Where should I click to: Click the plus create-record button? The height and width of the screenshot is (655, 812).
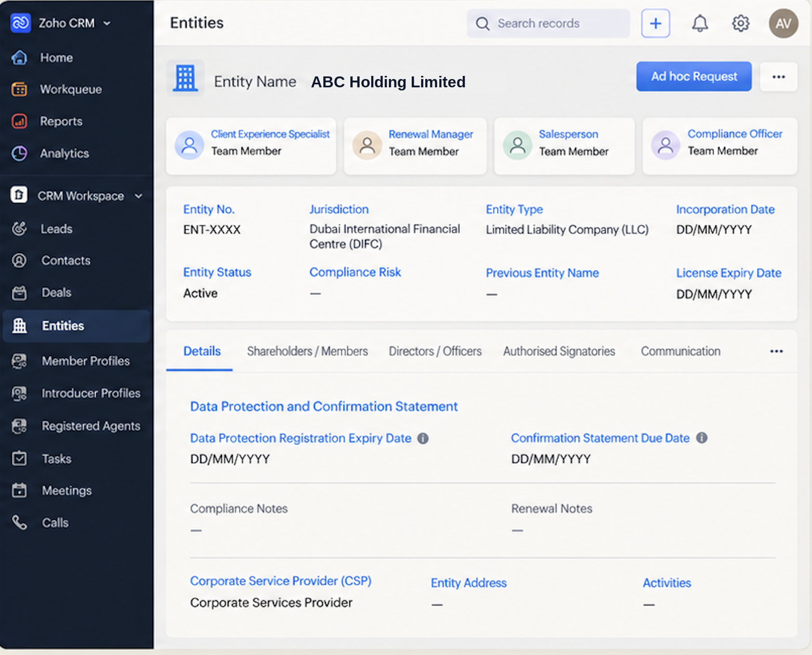656,23
